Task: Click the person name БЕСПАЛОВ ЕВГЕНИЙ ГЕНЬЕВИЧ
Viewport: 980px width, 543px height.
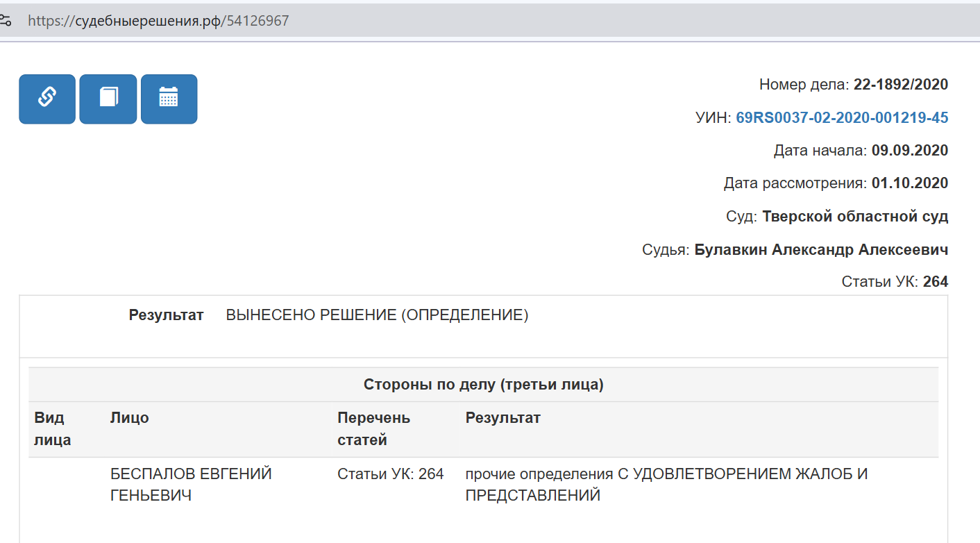Action: [x=191, y=485]
